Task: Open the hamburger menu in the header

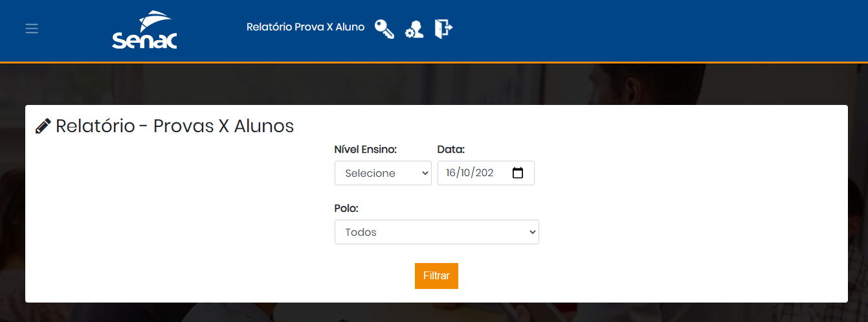Action: [x=32, y=29]
